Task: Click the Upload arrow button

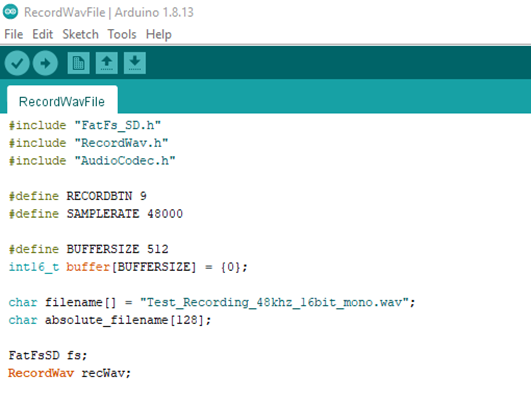Action: click(x=45, y=63)
